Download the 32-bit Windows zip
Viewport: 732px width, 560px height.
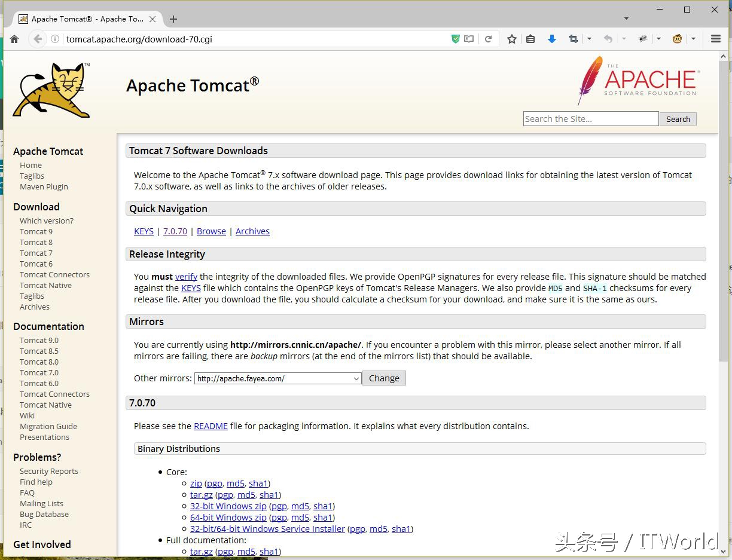228,506
